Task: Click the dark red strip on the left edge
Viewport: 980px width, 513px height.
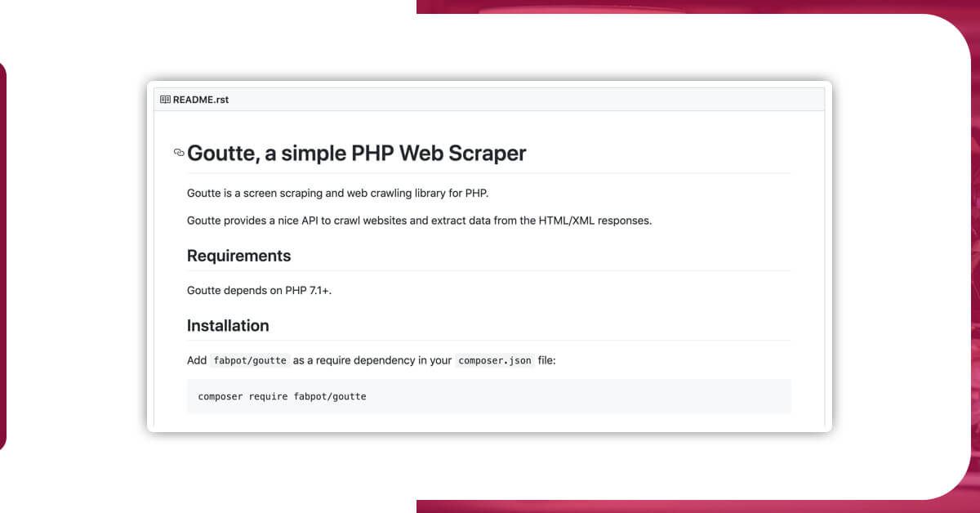Action: tap(3, 256)
